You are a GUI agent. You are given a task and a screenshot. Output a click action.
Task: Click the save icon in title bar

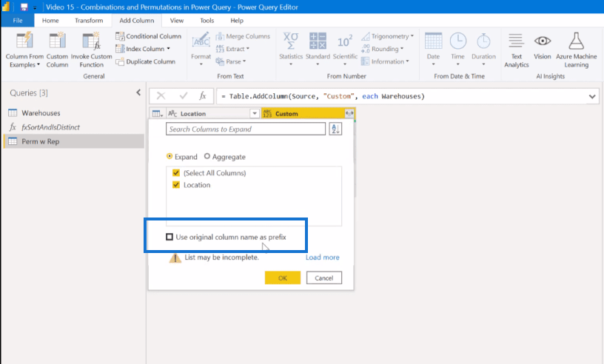point(24,7)
